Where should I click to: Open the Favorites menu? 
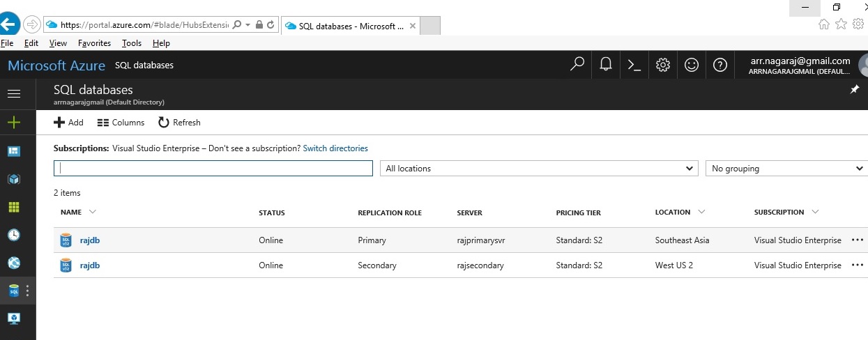tap(94, 43)
